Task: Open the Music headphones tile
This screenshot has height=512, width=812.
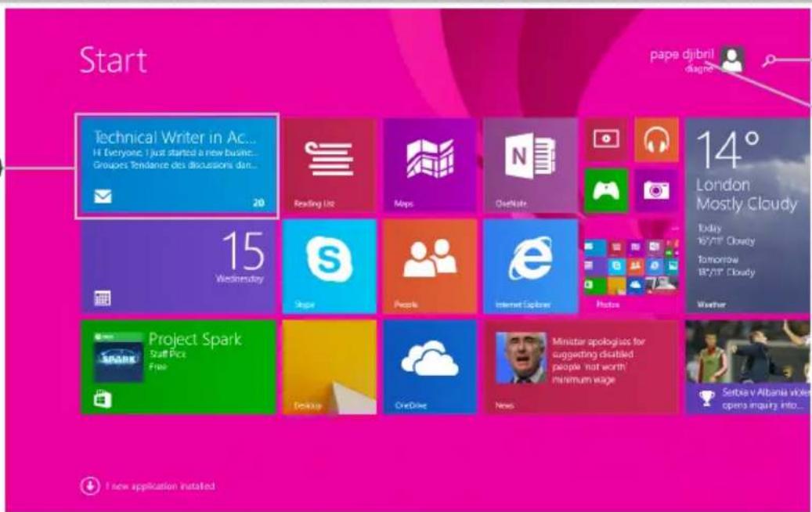Action: pyautogui.click(x=656, y=140)
